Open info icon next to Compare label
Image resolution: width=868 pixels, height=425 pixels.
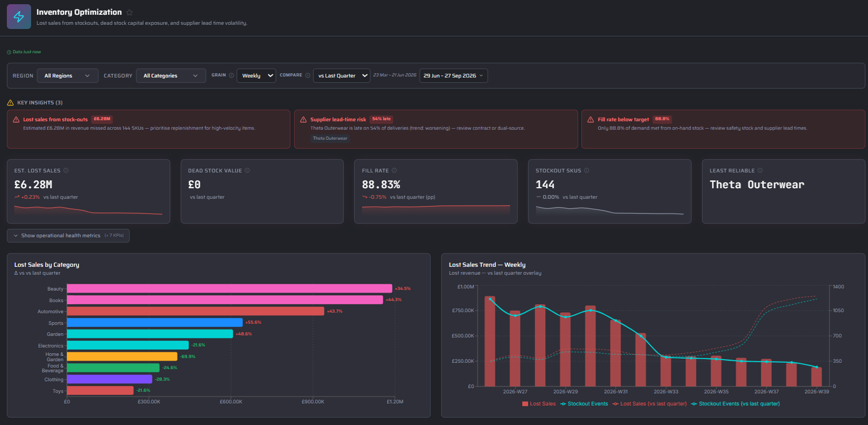tap(308, 75)
